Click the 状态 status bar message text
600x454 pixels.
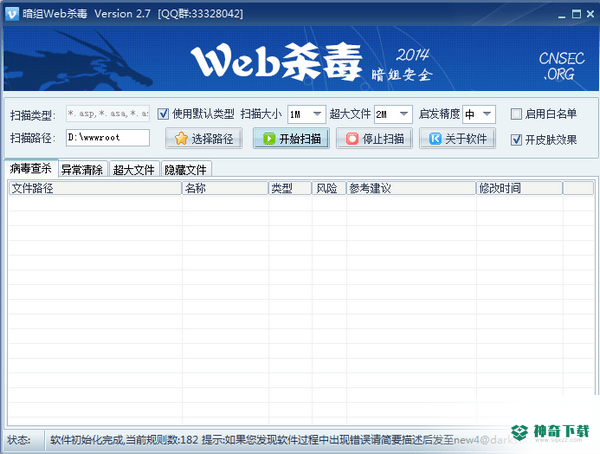click(291, 440)
